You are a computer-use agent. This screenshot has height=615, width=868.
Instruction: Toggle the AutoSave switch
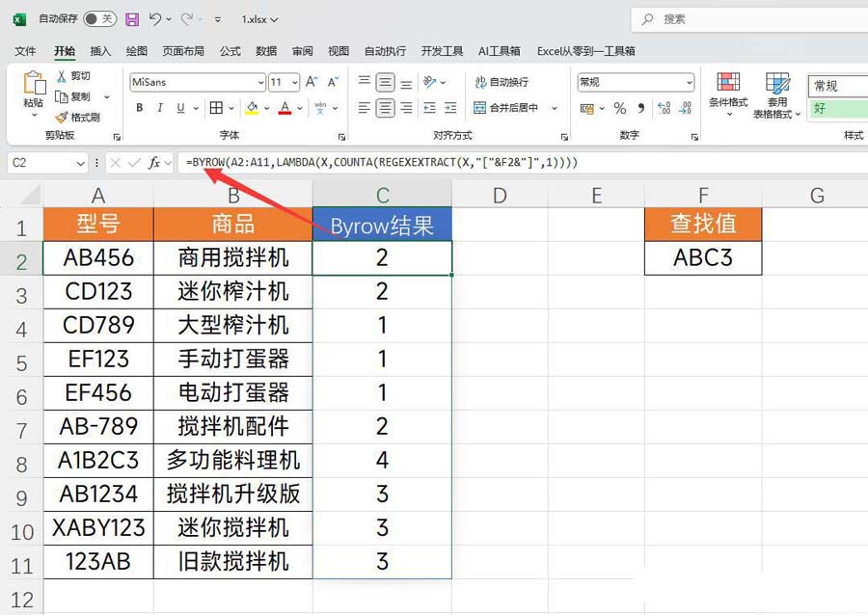pos(99,19)
